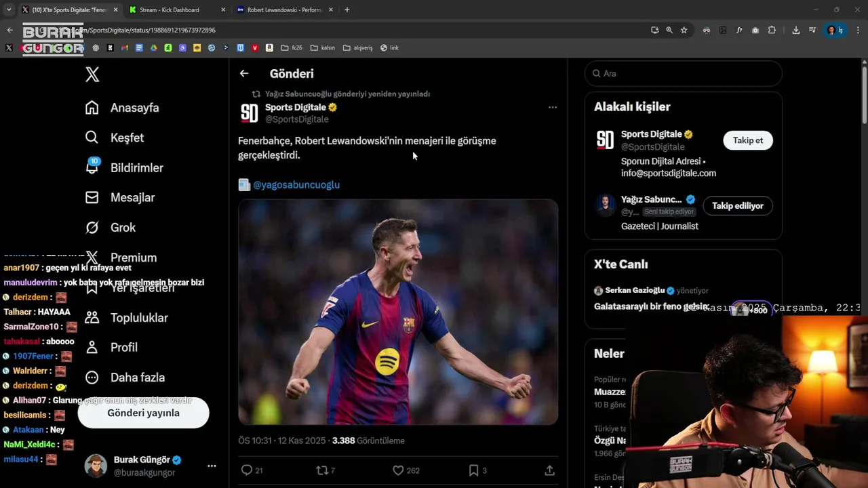This screenshot has height=488, width=868.
Task: Open the post's three-dot options menu
Action: click(x=553, y=107)
